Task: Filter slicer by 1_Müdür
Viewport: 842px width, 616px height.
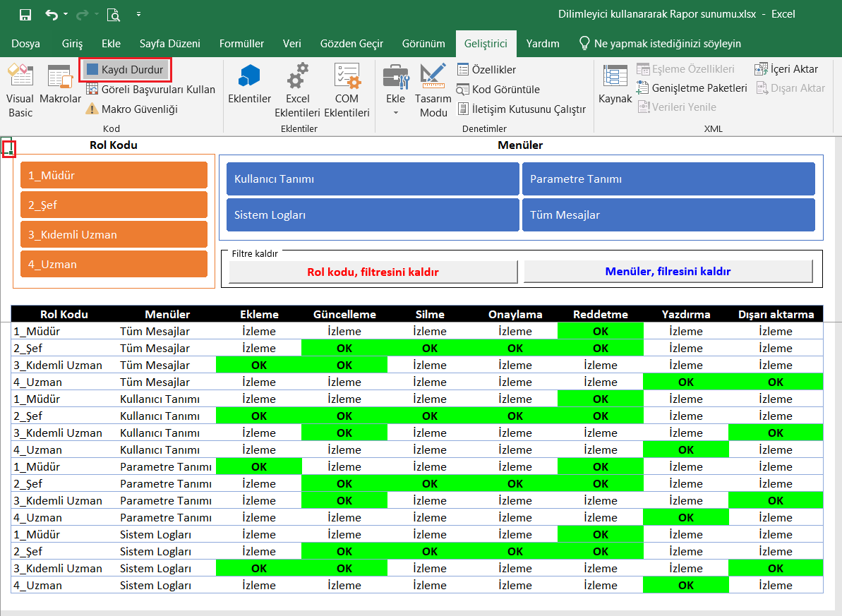Action: coord(114,175)
